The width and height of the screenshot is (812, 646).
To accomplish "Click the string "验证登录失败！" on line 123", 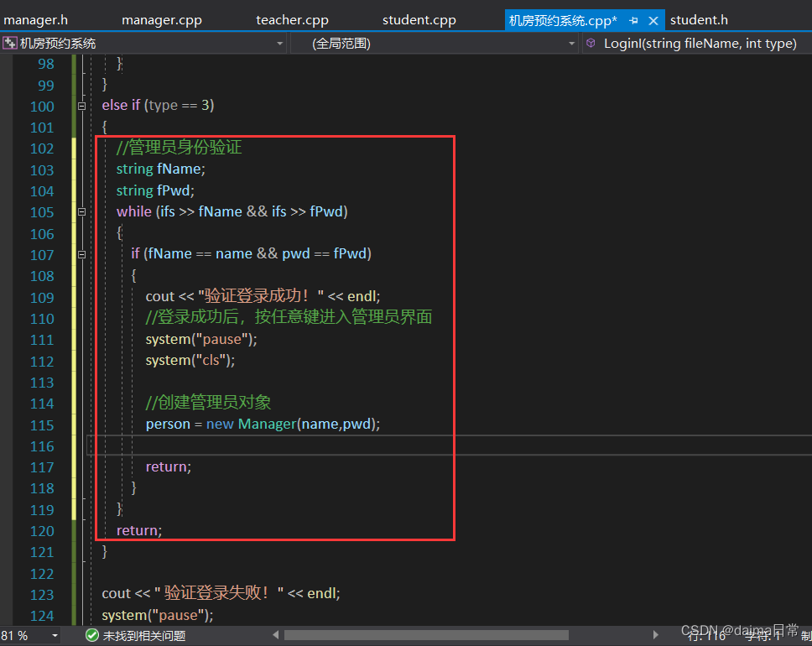I will pos(219,592).
